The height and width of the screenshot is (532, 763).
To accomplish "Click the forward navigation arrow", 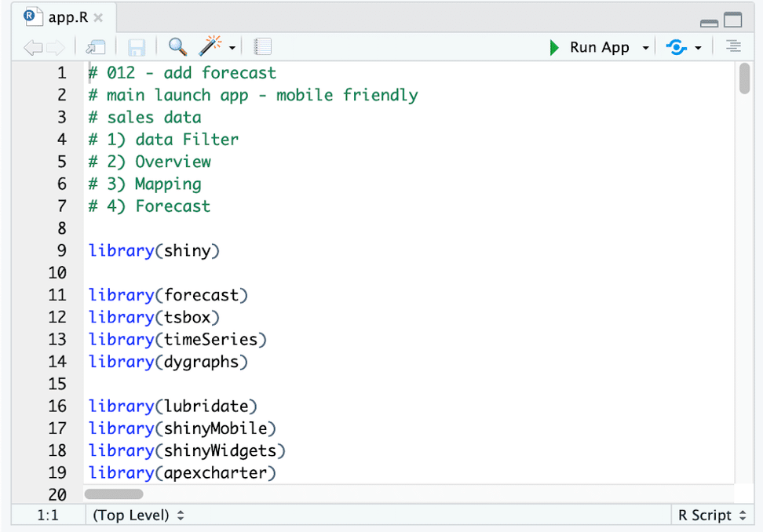I will [x=55, y=48].
